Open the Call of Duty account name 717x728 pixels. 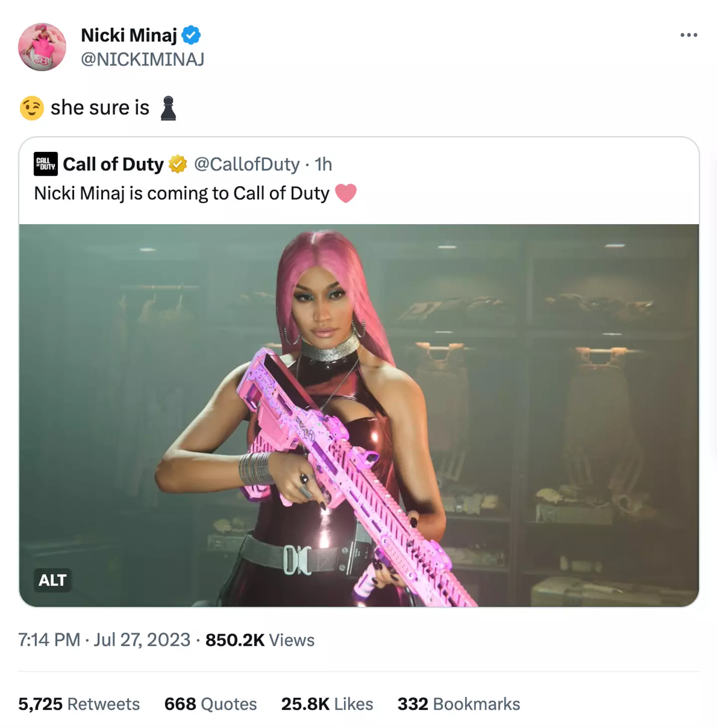[113, 164]
